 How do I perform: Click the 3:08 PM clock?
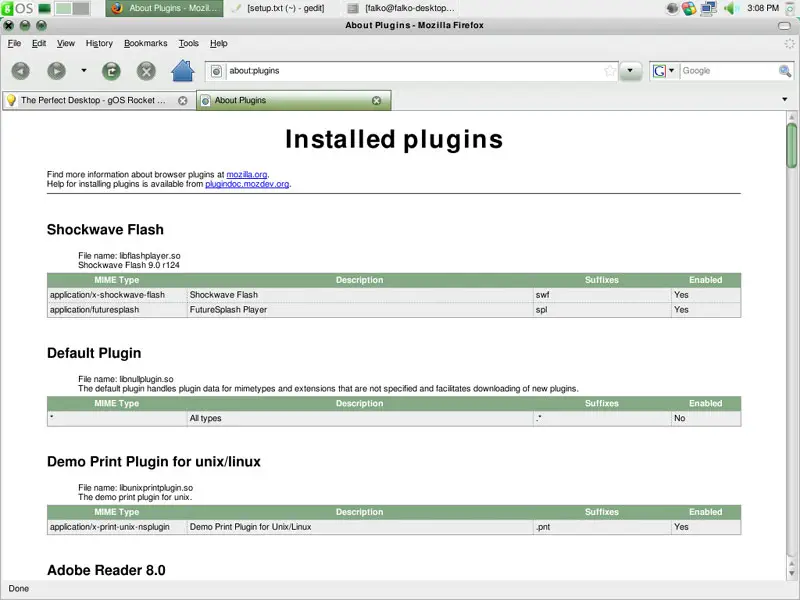pos(763,8)
